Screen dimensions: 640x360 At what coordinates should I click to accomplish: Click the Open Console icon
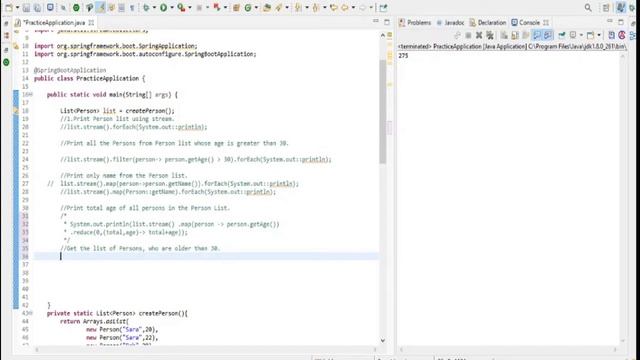tap(591, 36)
